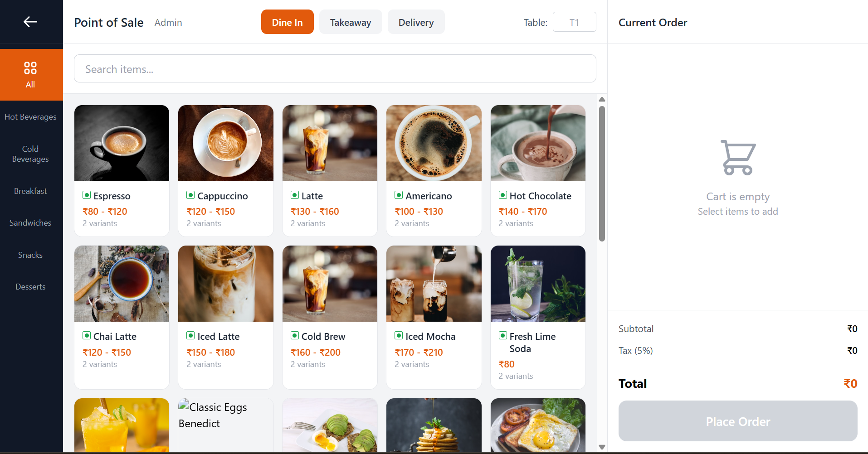Click the back arrow to exit Point of Sale
The width and height of the screenshot is (868, 454).
(x=30, y=21)
